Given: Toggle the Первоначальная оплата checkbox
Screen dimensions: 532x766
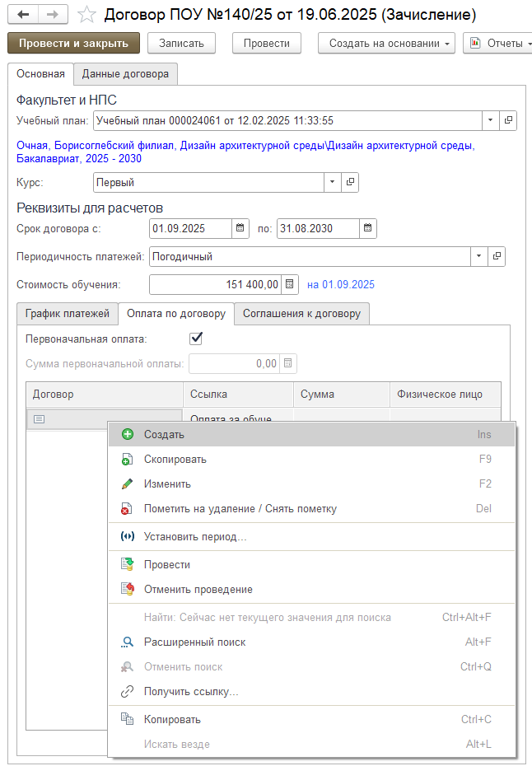Looking at the screenshot, I should click(x=196, y=339).
